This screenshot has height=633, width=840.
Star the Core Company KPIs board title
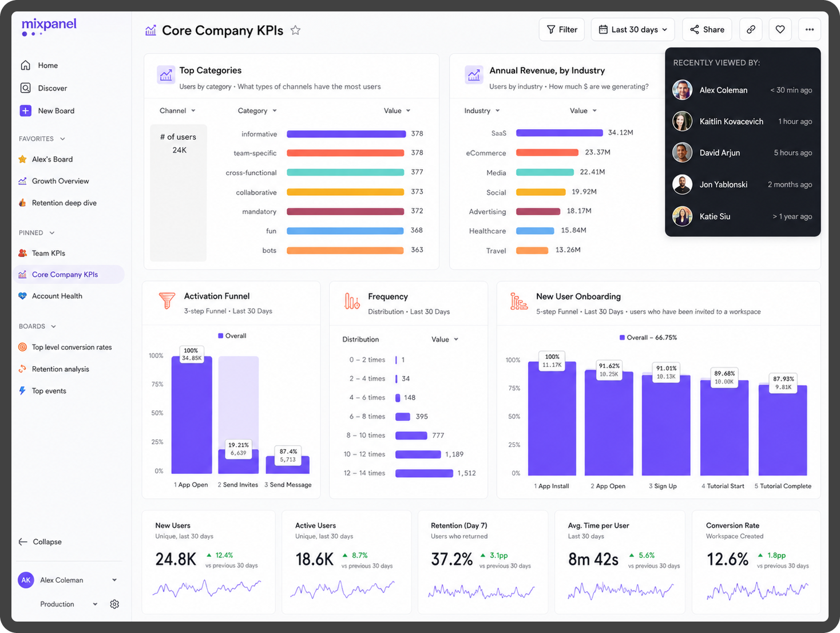295,30
